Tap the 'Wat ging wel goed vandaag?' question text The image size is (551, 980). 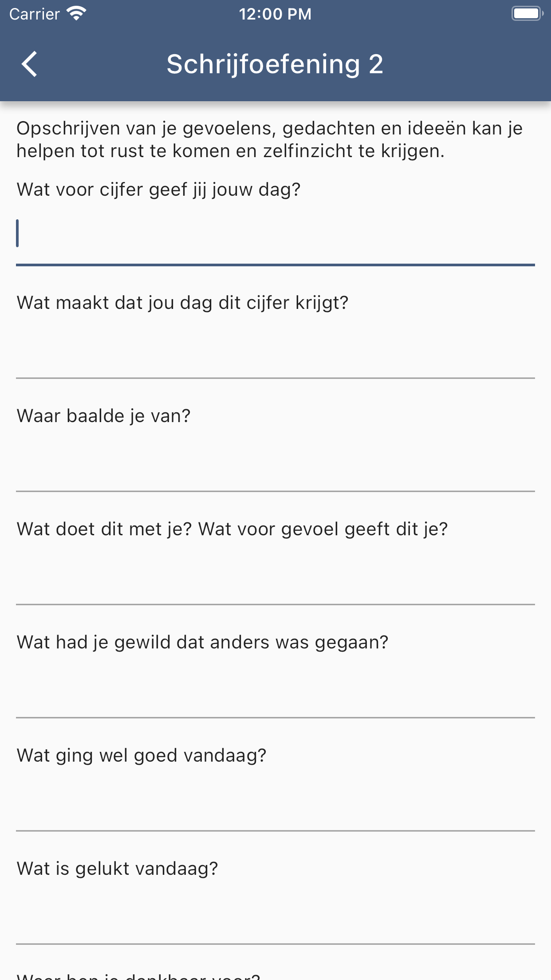(142, 755)
